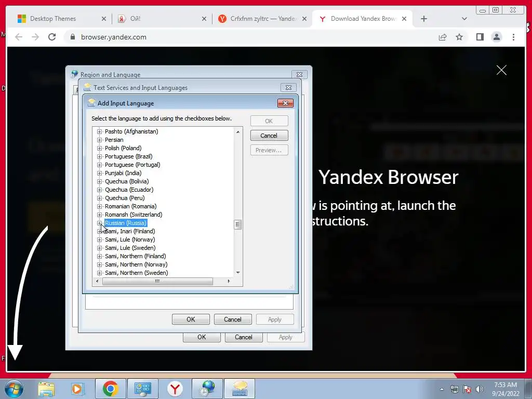532x399 pixels.
Task: Select Sami, Lule (Norway) entry
Action: (130, 240)
